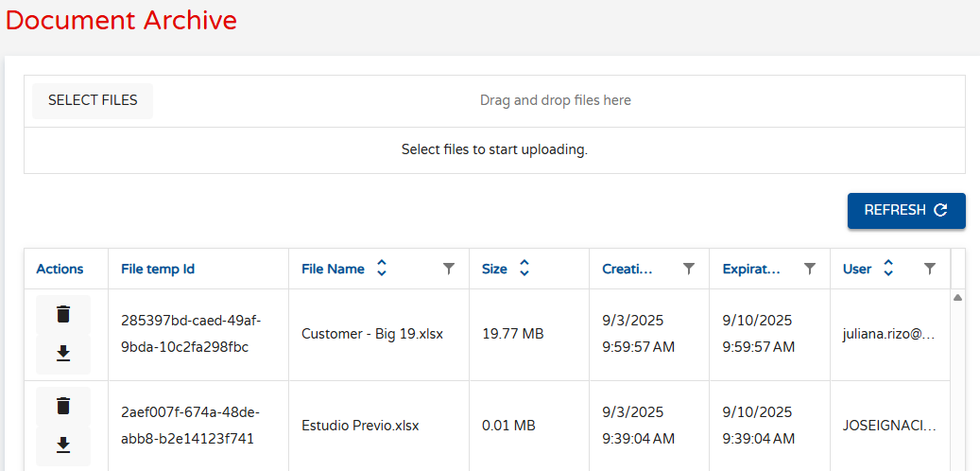
Task: Open the Creation date column filter
Action: (x=689, y=269)
